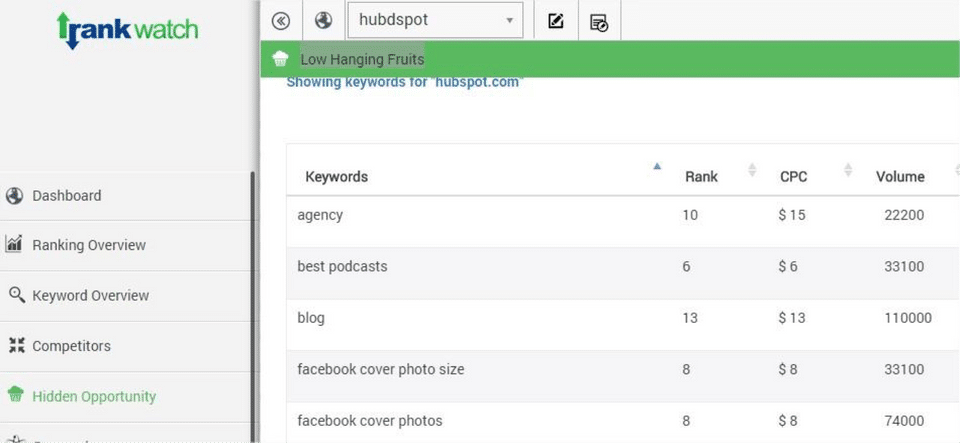The width and height of the screenshot is (960, 443).
Task: Click rank value 6 for best podcasts
Action: (x=686, y=267)
